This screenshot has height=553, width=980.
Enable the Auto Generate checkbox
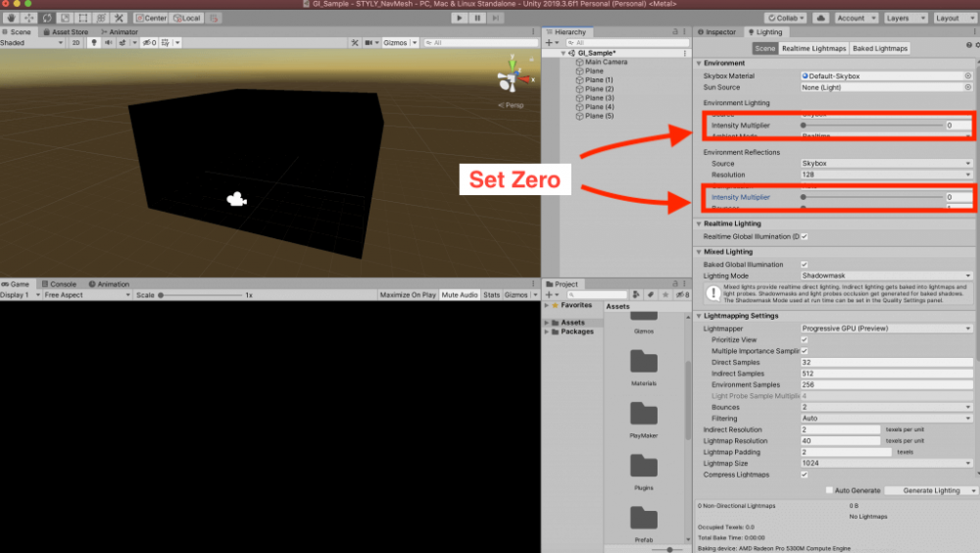tap(829, 490)
